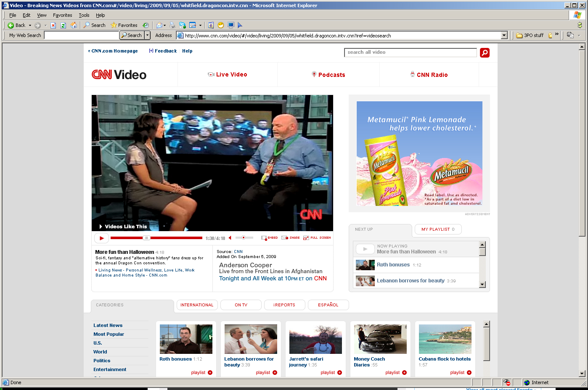Go to CNN.com Homepage link
The height and width of the screenshot is (390, 588).
tap(113, 51)
